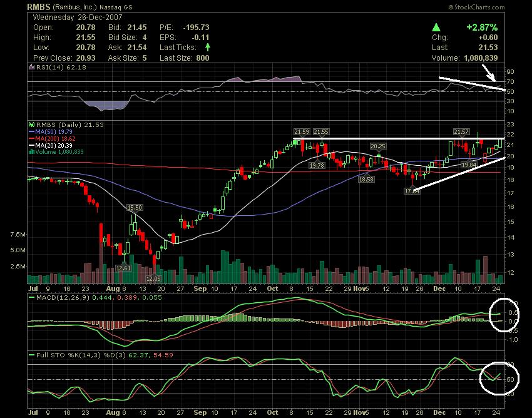Click the Bid value 21.45
This screenshot has height=418, width=532.
pyautogui.click(x=137, y=28)
